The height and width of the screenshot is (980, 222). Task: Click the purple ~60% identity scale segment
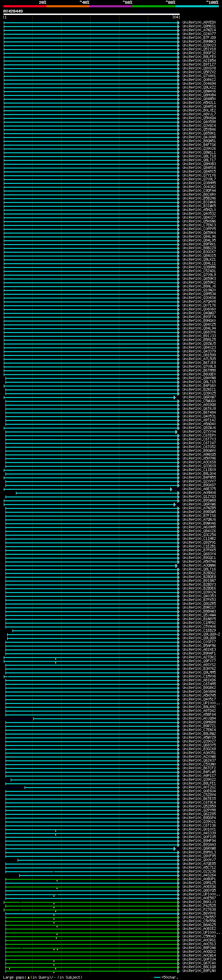click(111, 6)
